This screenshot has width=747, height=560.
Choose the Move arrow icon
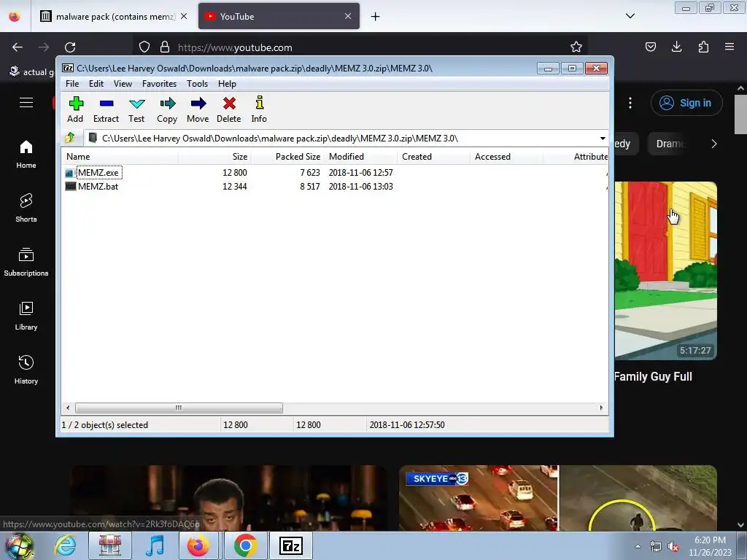(198, 110)
